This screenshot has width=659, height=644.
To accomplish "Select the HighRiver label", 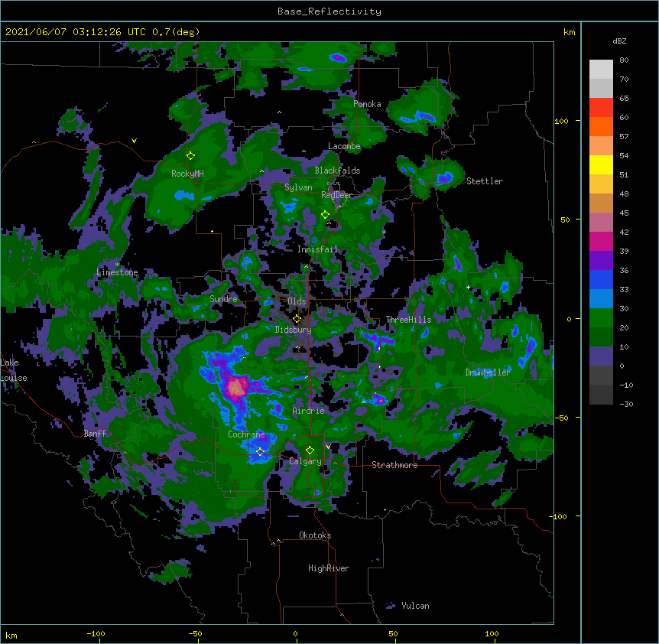I will point(329,568).
